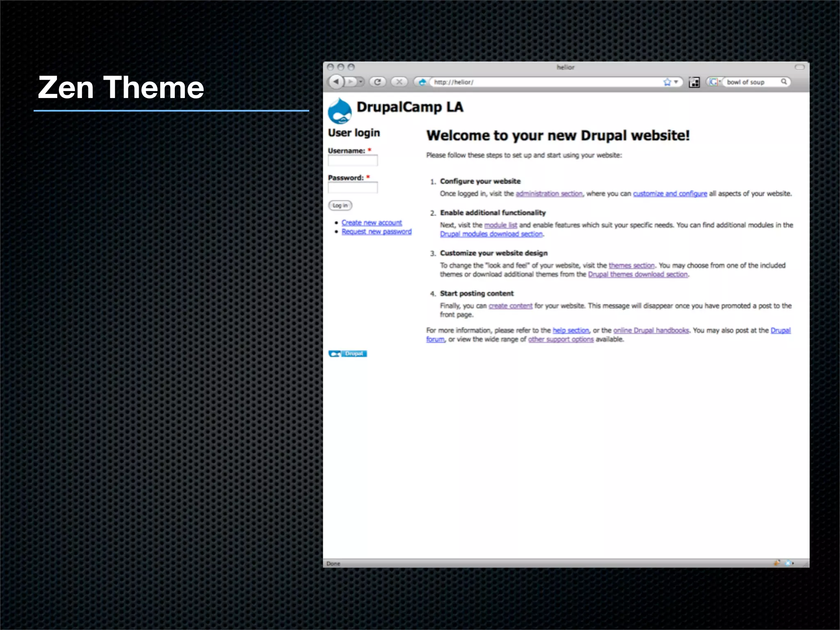The width and height of the screenshot is (840, 630).
Task: Click the 'Done' status bar text
Action: [333, 564]
